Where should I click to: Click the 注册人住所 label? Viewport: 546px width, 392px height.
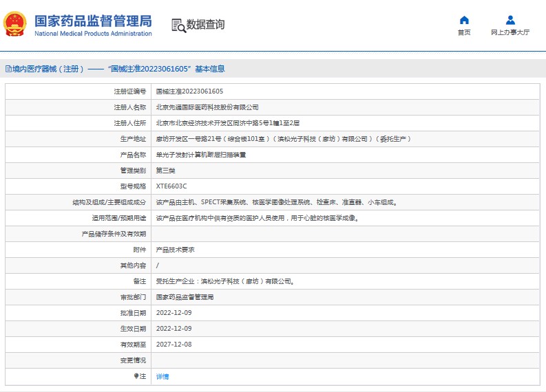[130, 123]
